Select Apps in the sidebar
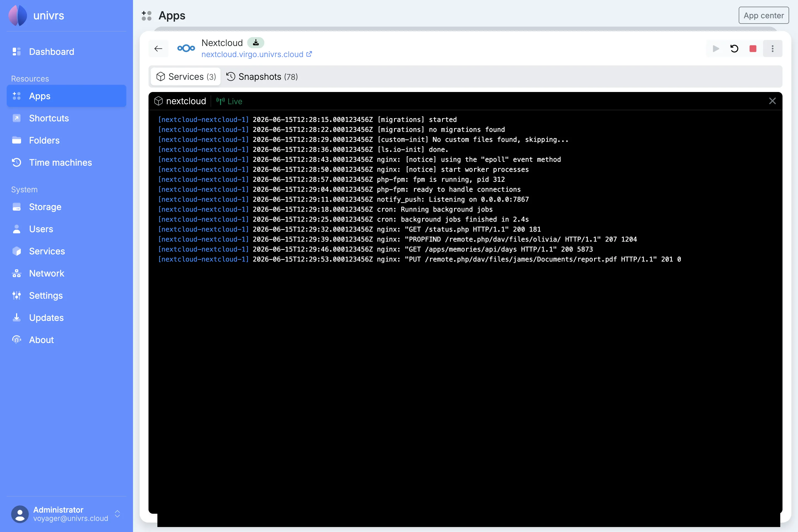This screenshot has height=532, width=798. click(x=66, y=96)
